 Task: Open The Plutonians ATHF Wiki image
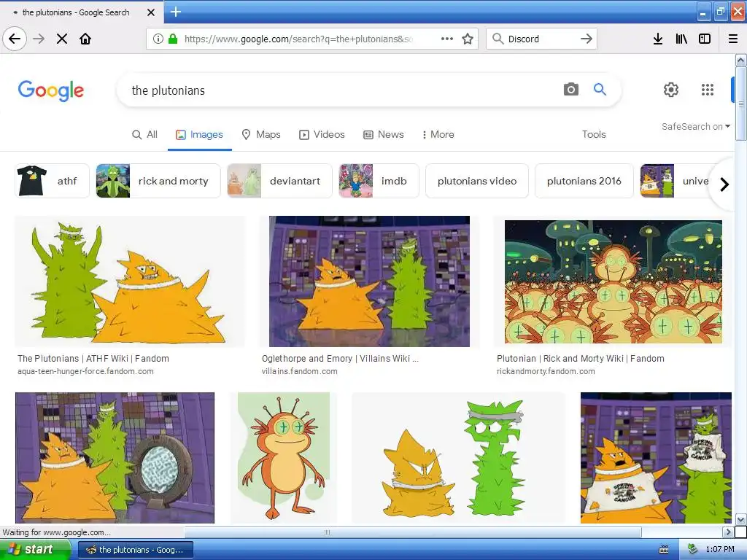pyautogui.click(x=130, y=281)
